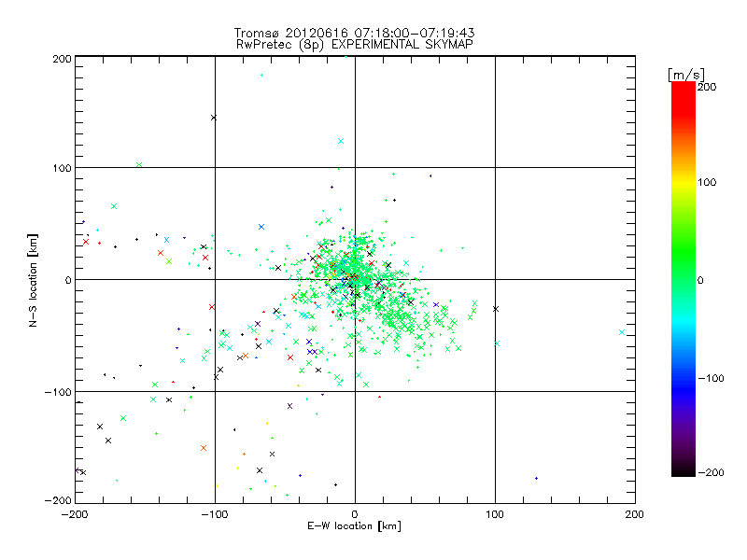Click the y-axis tick label '-100'
Viewport: 747px width, 560px height.
click(58, 392)
